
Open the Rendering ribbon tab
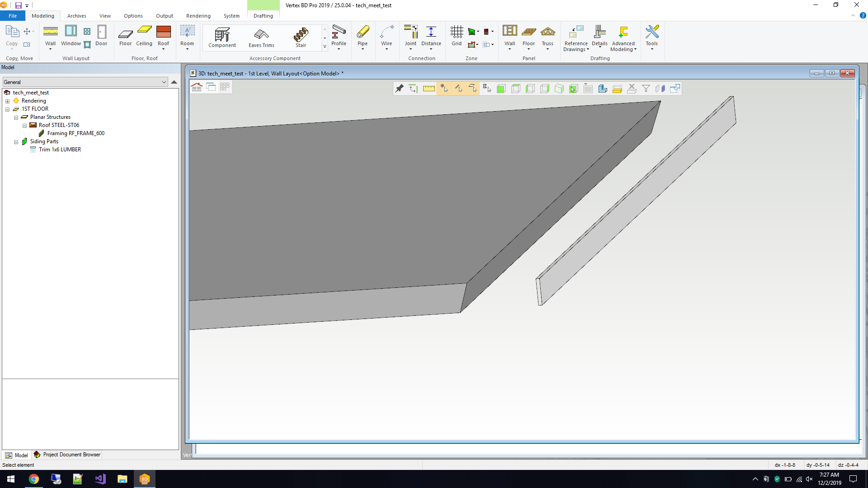coord(198,16)
